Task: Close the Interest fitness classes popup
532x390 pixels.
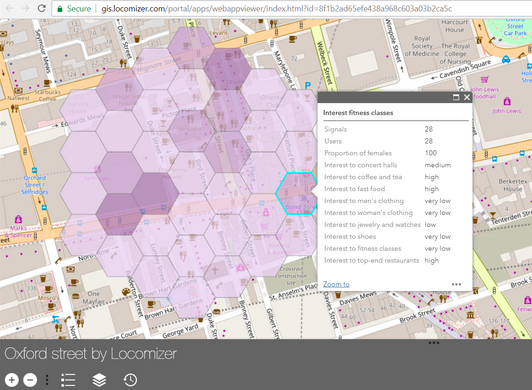Action: pos(467,97)
